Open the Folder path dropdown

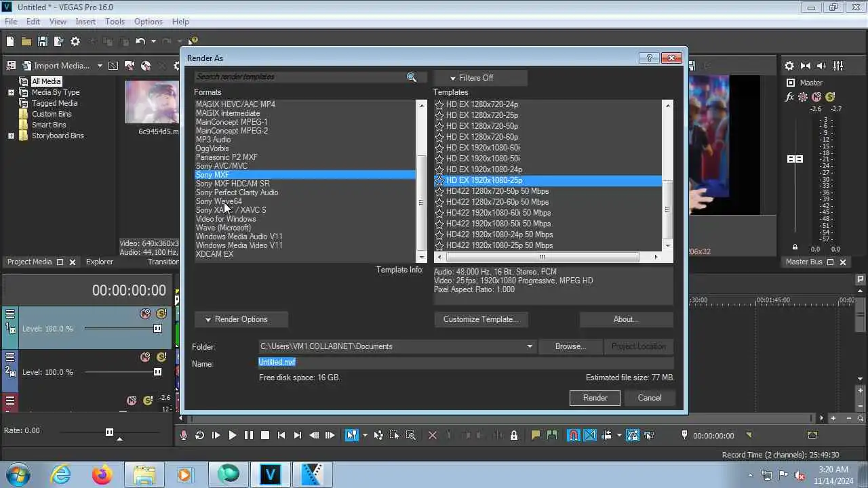(x=530, y=346)
